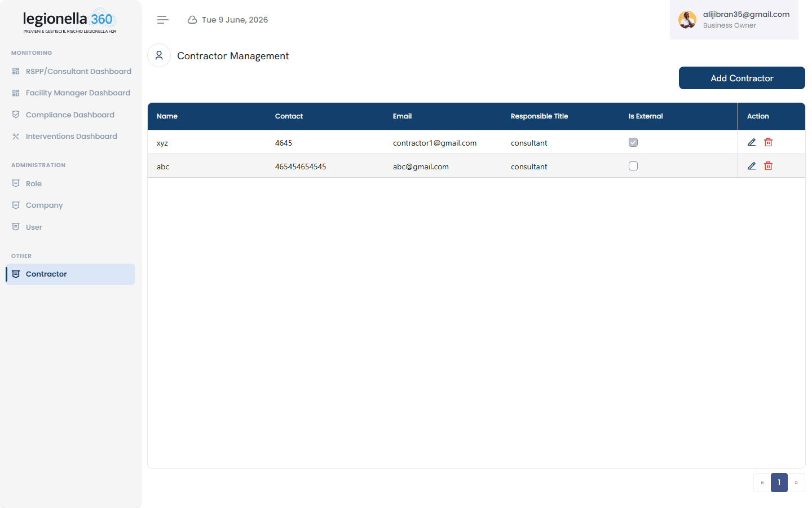Go to previous page with « arrow
812x508 pixels.
point(762,483)
